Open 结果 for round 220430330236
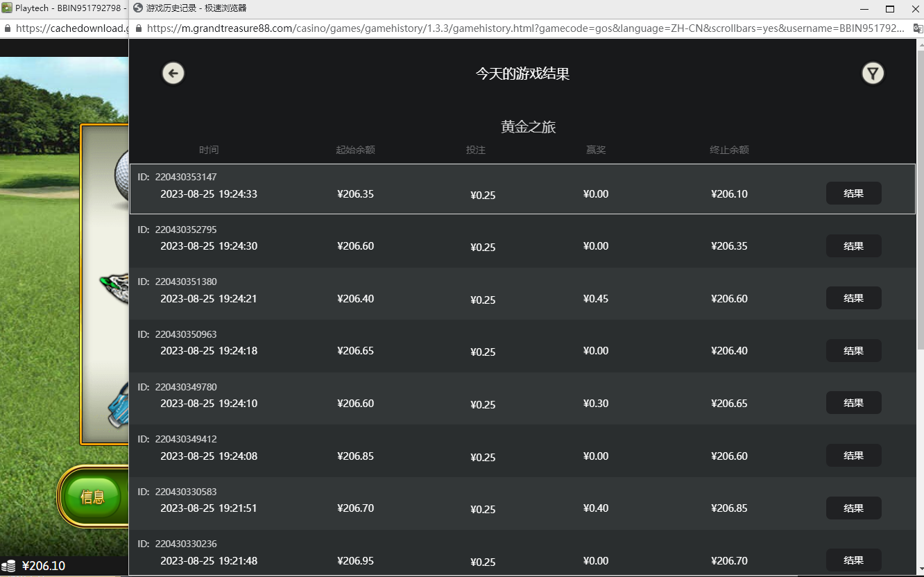 853,560
